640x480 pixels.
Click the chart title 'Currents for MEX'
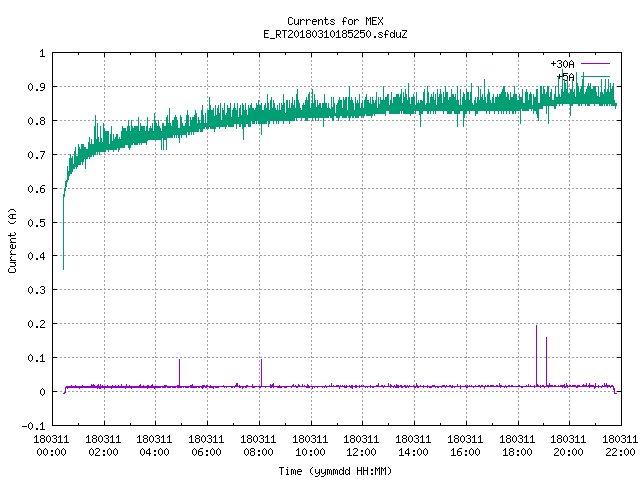[x=335, y=21]
